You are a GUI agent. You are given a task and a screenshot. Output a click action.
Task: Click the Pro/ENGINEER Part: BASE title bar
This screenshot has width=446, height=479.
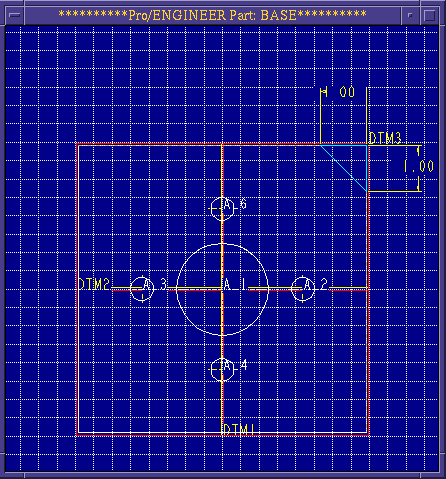pos(212,15)
